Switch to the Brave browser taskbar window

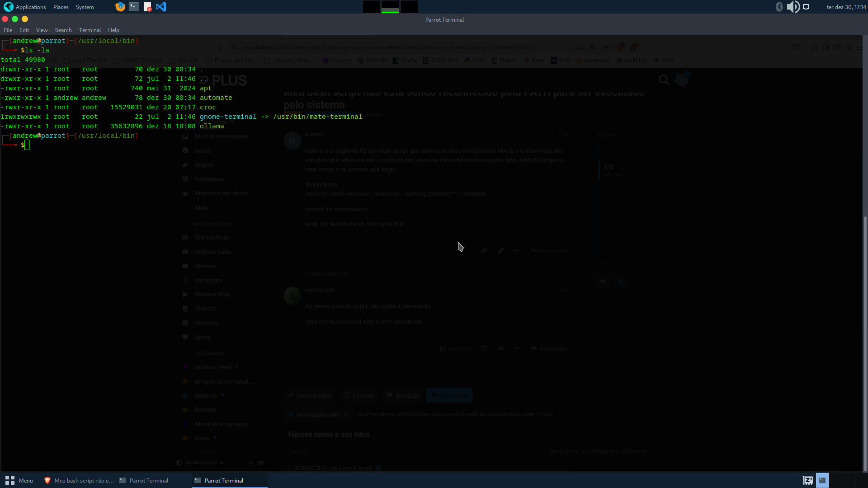79,480
